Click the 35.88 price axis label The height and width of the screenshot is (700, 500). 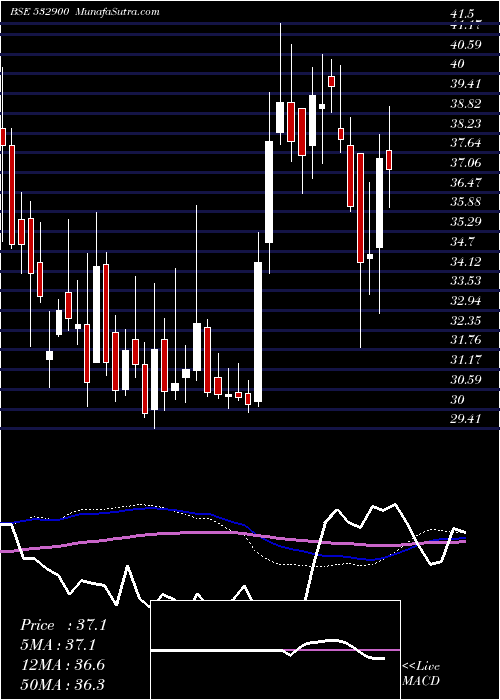[x=466, y=202]
